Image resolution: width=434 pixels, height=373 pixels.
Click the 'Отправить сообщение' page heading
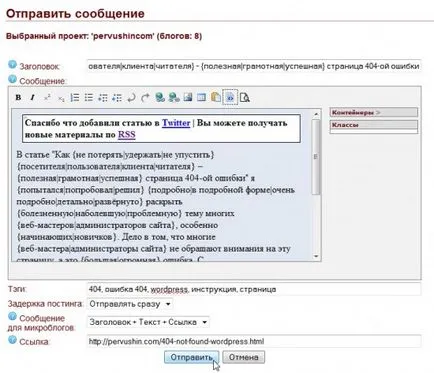point(75,14)
